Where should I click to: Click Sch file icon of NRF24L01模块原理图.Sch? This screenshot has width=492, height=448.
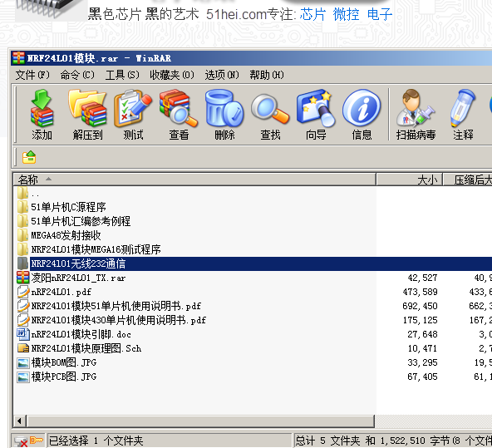tap(23, 348)
